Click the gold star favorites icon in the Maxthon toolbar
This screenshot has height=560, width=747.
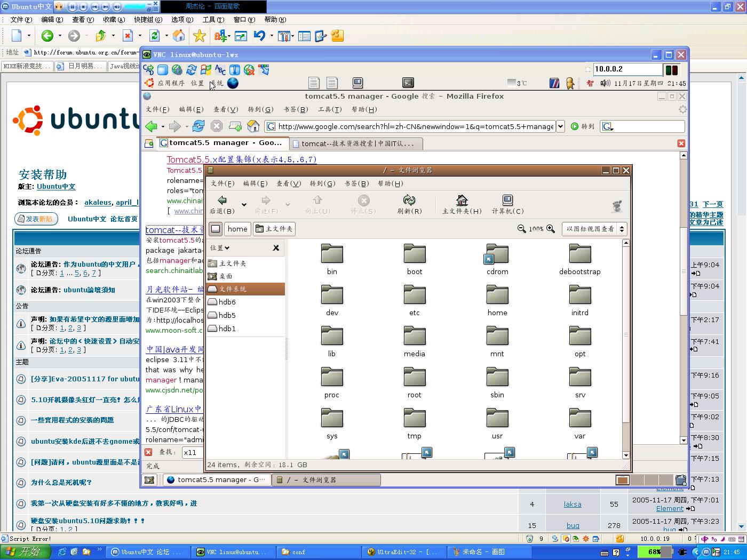point(200,36)
